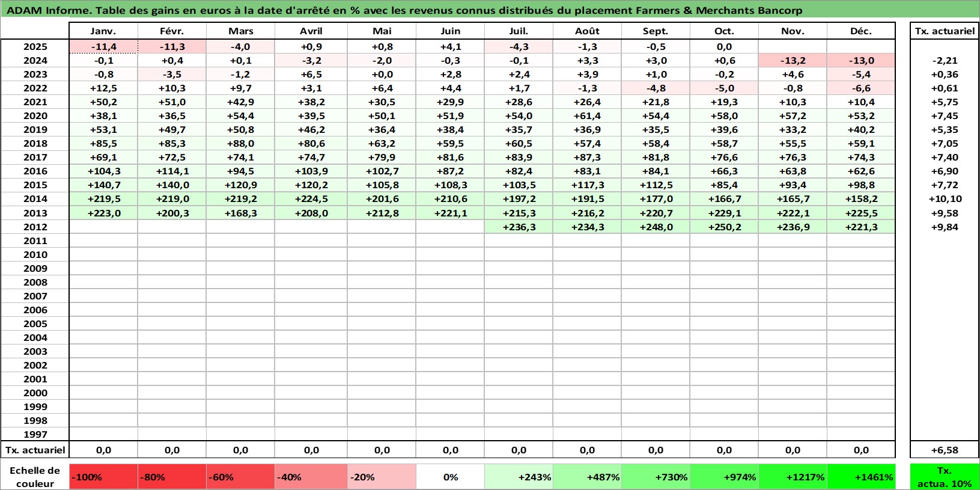Click the Janv. column header
This screenshot has width=980, height=490.
pyautogui.click(x=103, y=31)
